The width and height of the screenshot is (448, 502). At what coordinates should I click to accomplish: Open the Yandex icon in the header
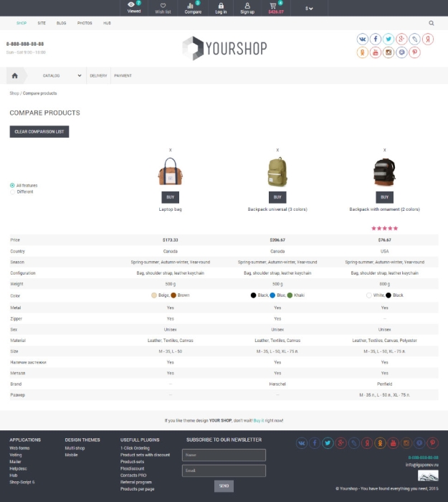428,39
